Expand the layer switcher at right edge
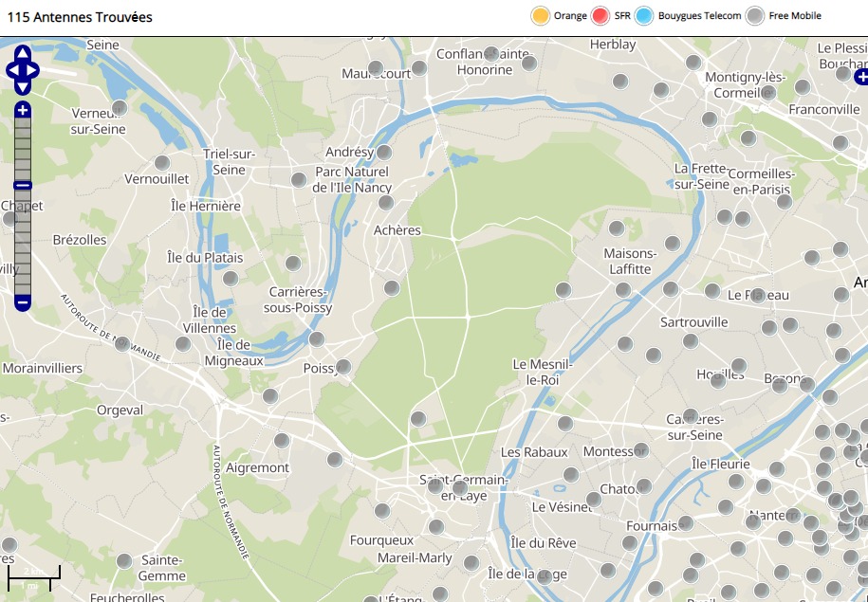 pos(860,76)
